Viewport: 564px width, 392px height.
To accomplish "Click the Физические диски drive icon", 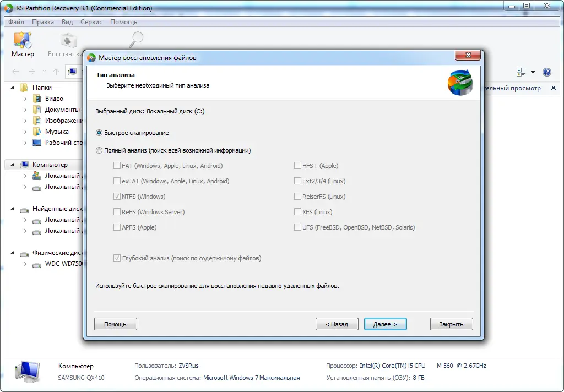I will 24,254.
